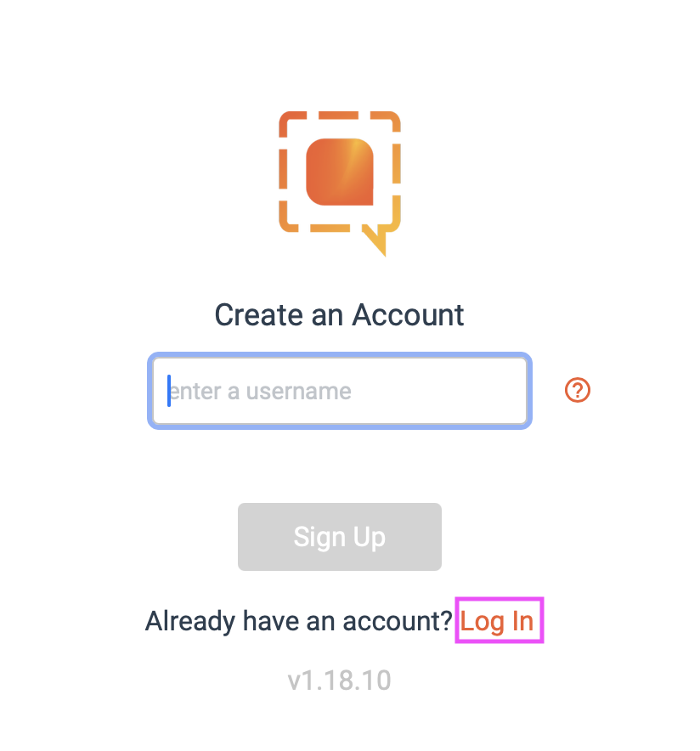The height and width of the screenshot is (751, 700).
Task: Click the 'Already have an account?' text
Action: pyautogui.click(x=298, y=622)
